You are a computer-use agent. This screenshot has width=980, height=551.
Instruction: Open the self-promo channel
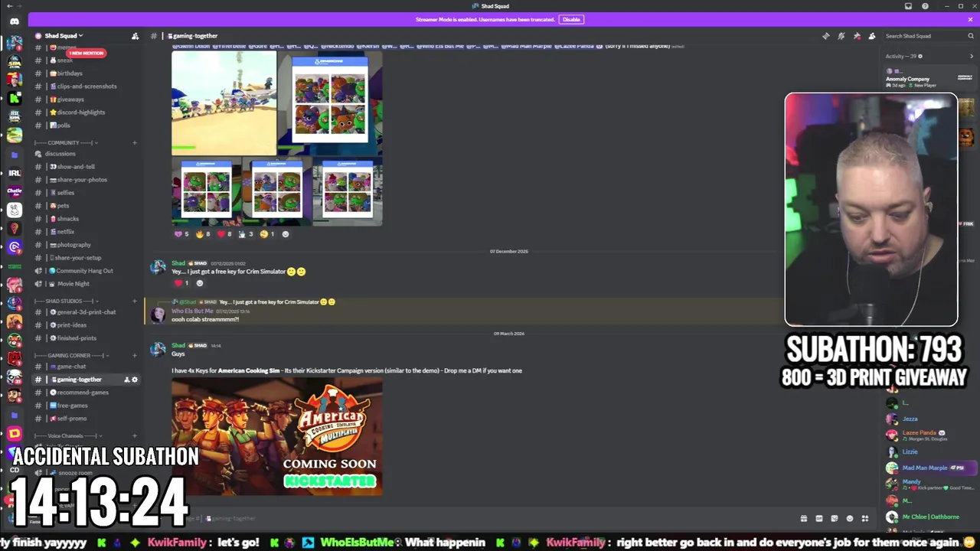pyautogui.click(x=87, y=419)
